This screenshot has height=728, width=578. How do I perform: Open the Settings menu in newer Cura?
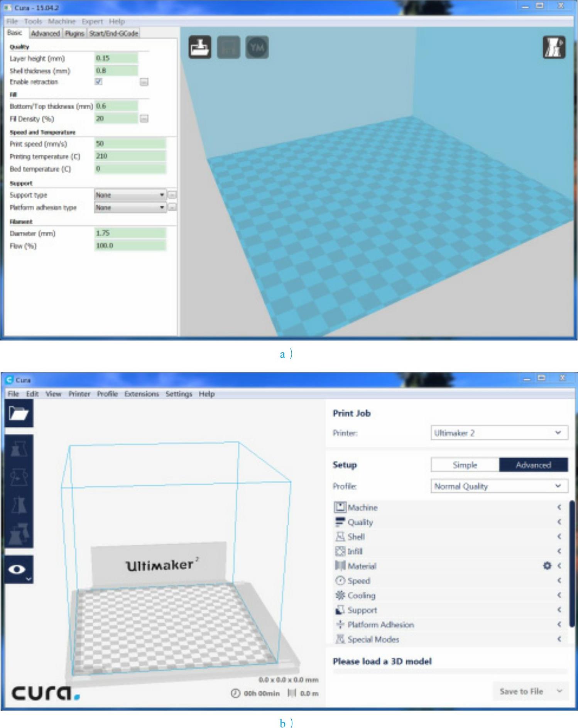179,394
